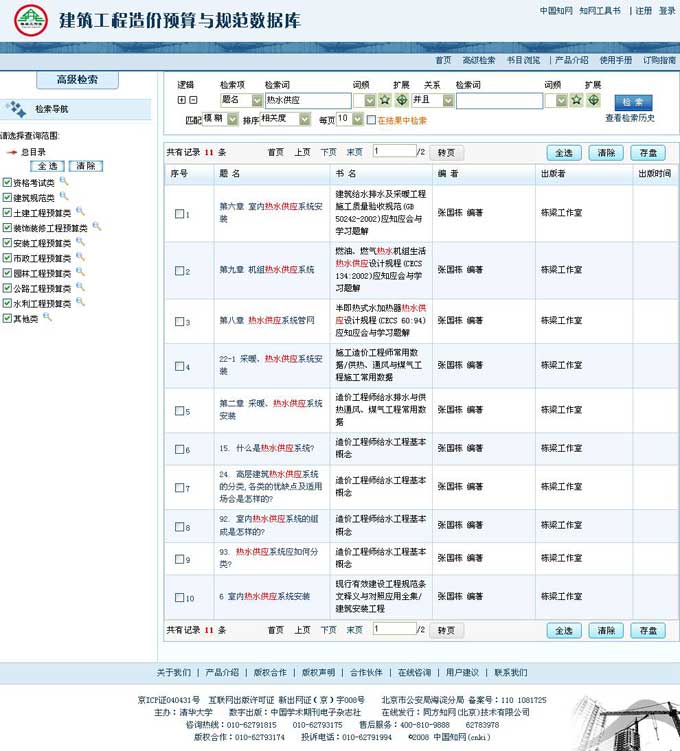The height and width of the screenshot is (751, 680).
Task: Uncheck the 土建工程预算类 category checkbox
Action: (7, 213)
